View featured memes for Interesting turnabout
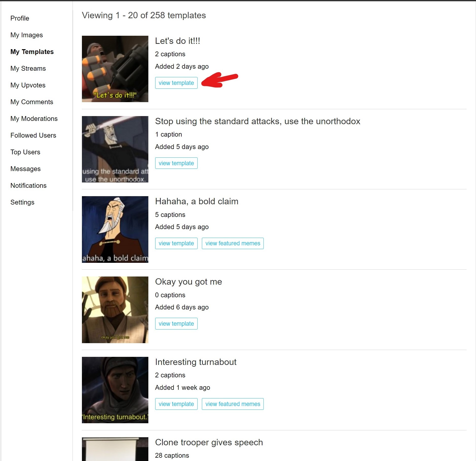The height and width of the screenshot is (461, 476). [x=233, y=404]
